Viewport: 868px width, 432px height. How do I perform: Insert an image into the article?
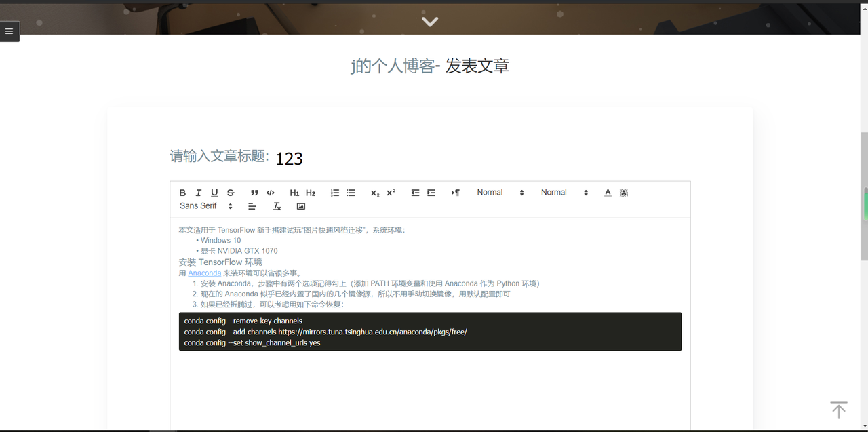(300, 205)
